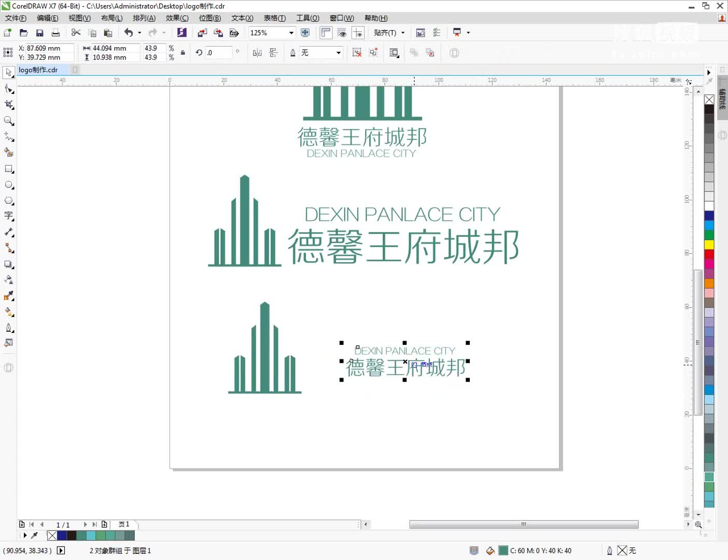The width and height of the screenshot is (728, 560).
Task: Open the 文本(X) menu
Action: [x=242, y=18]
